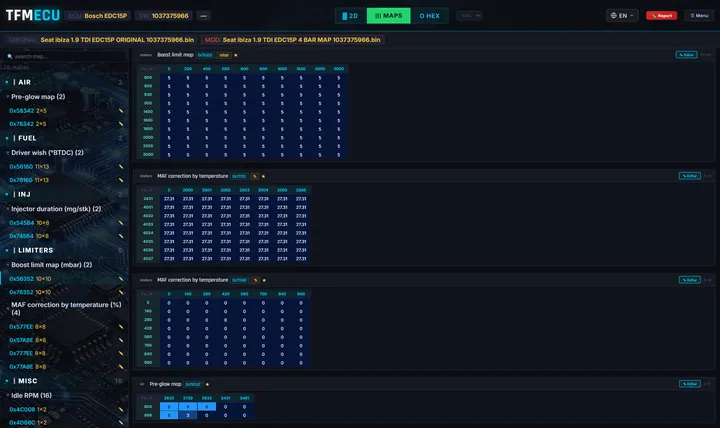Click MAF correction by temperature (%) (4) group

(x=66, y=309)
